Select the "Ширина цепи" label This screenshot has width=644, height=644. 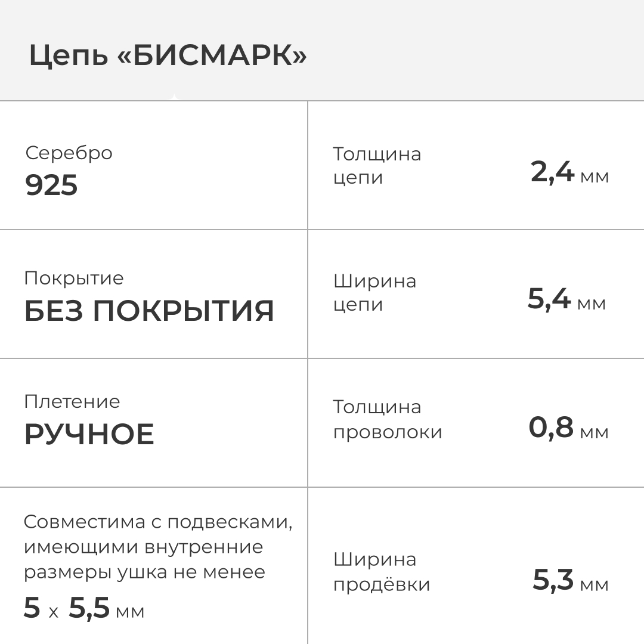[374, 293]
